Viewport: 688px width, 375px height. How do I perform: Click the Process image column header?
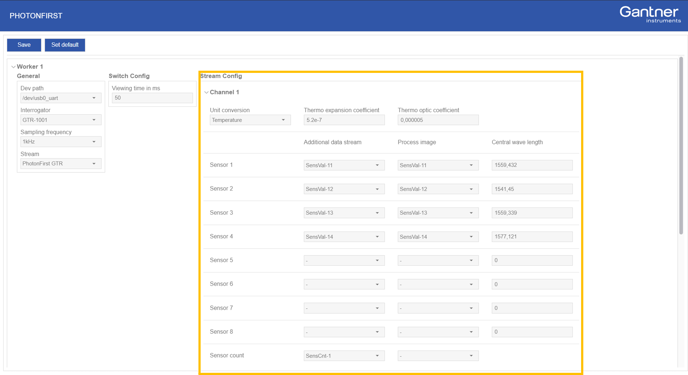coord(417,142)
